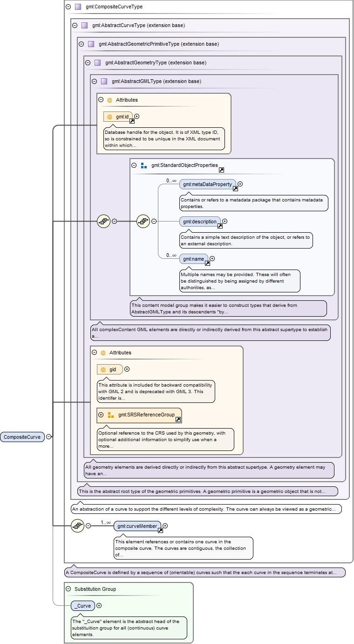Viewport: 354px width, 644px height.
Task: Click the gml:AbstractGeometricPrimitiveType type icon
Action: click(x=91, y=44)
